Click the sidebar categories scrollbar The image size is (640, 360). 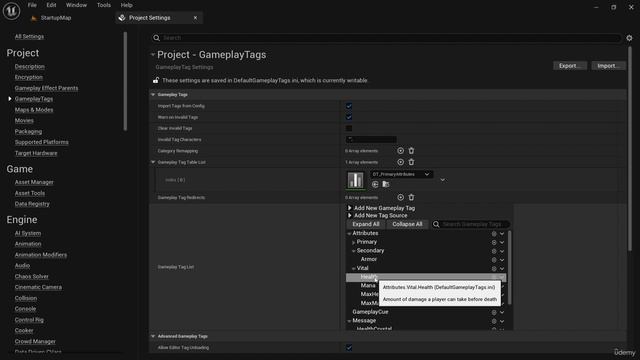[x=125, y=82]
